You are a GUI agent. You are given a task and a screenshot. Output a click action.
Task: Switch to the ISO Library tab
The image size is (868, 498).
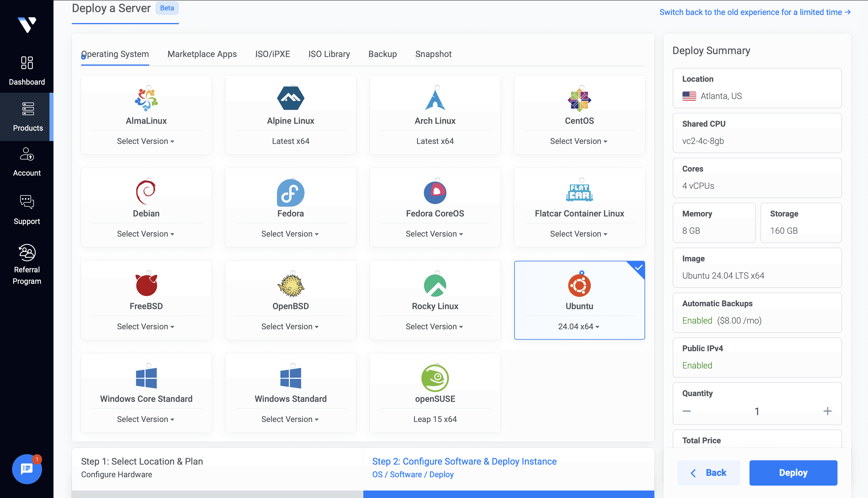[x=329, y=54]
